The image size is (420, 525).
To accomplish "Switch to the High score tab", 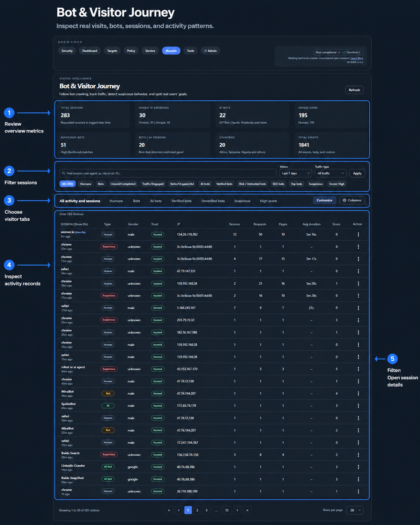I will pos(268,201).
